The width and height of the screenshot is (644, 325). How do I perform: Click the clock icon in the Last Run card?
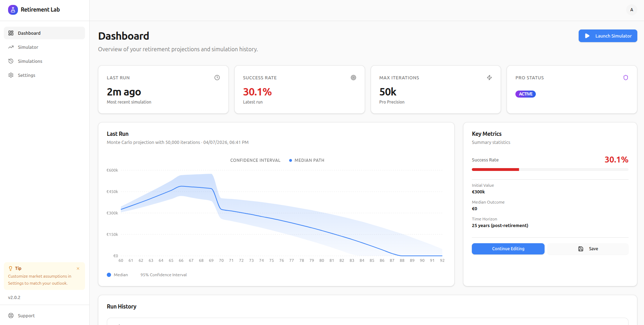pos(217,78)
